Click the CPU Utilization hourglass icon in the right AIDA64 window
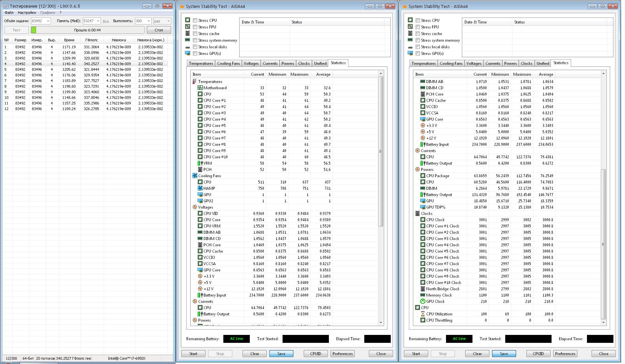Viewport: 625px width, 364px height. click(x=423, y=314)
